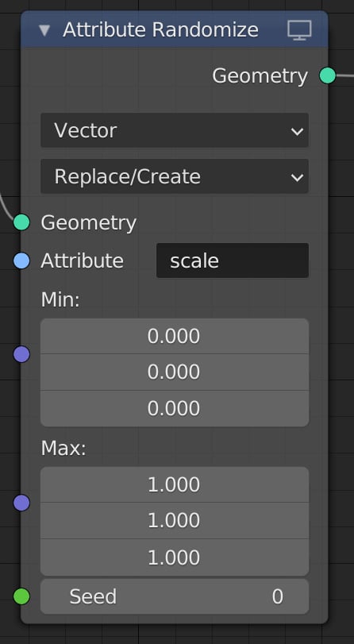
Task: Click the purple Min vector socket
Action: point(21,354)
